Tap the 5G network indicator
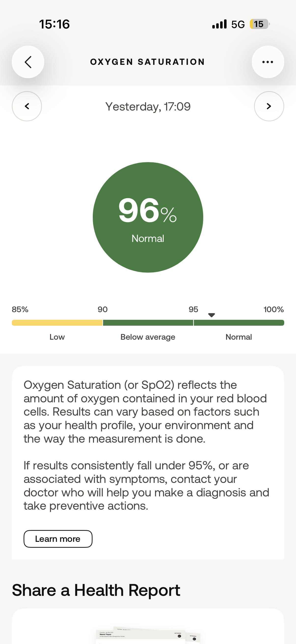The image size is (296, 644). tap(238, 25)
